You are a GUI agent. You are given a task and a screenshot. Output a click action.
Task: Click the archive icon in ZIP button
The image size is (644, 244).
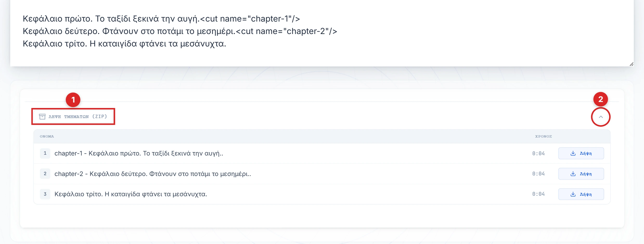(x=42, y=117)
